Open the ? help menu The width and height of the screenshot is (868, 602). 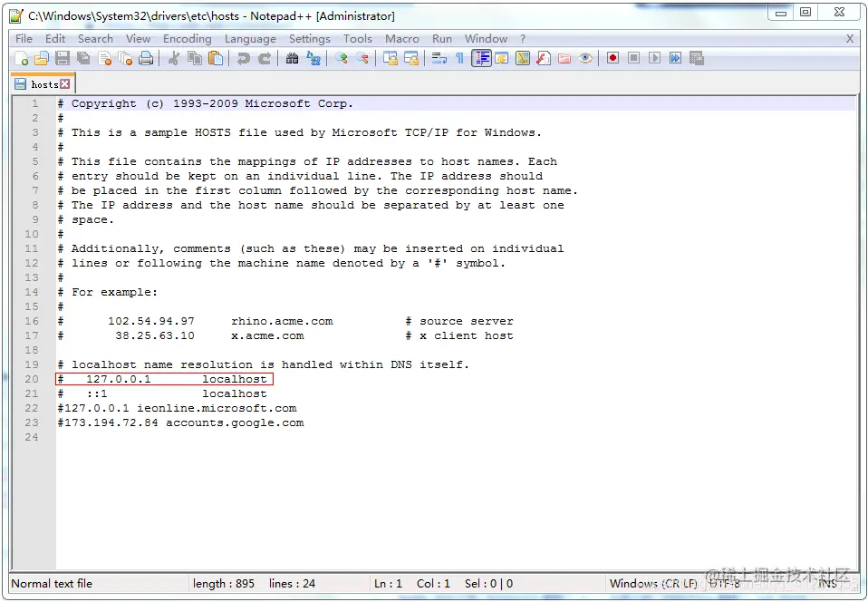523,39
